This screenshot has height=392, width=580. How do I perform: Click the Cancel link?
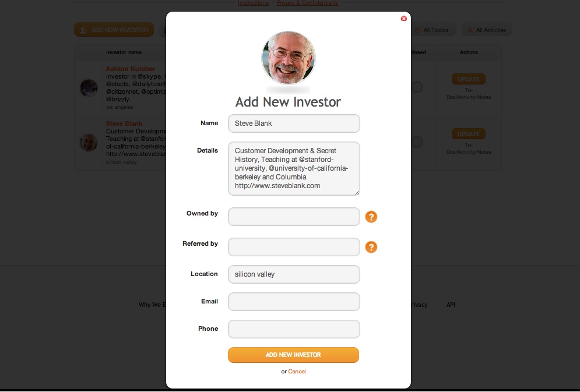[297, 371]
